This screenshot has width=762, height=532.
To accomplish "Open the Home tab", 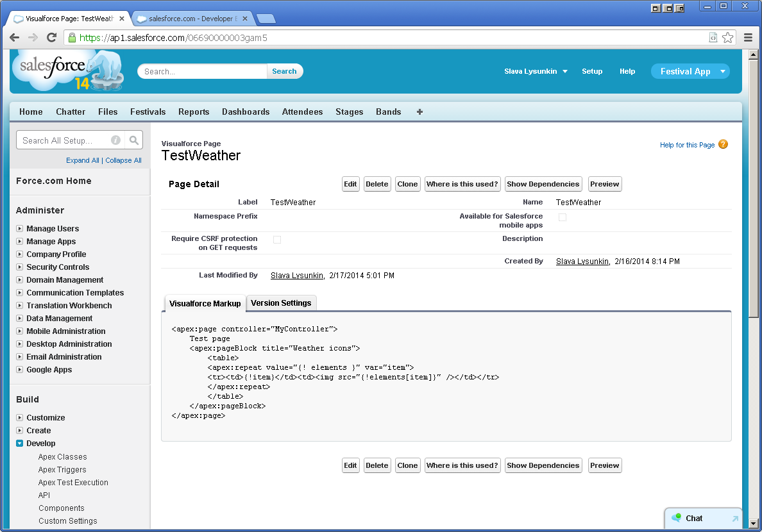I will (x=31, y=112).
